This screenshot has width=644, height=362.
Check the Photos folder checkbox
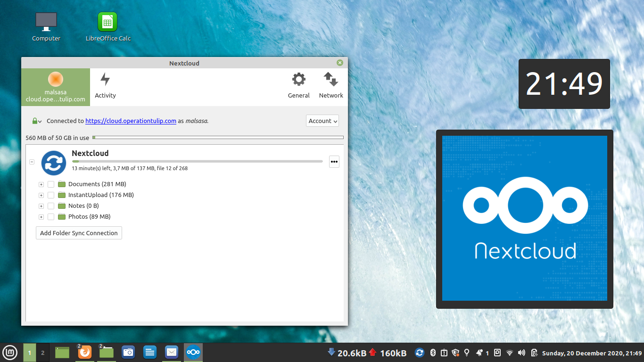click(51, 217)
